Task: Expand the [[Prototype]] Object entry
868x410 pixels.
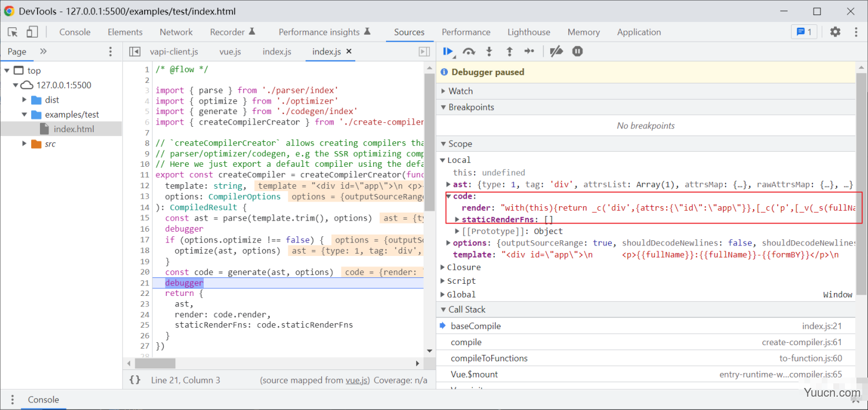Action: click(x=457, y=231)
